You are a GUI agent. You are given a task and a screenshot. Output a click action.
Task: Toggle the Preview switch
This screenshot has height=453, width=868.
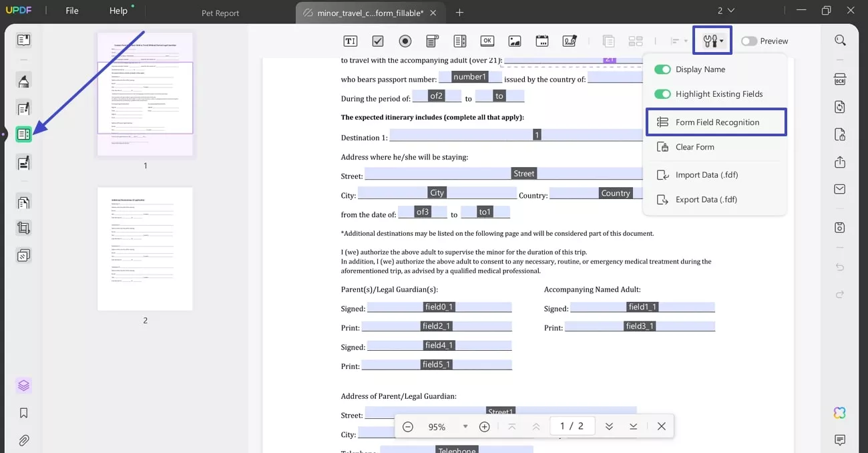(x=749, y=41)
